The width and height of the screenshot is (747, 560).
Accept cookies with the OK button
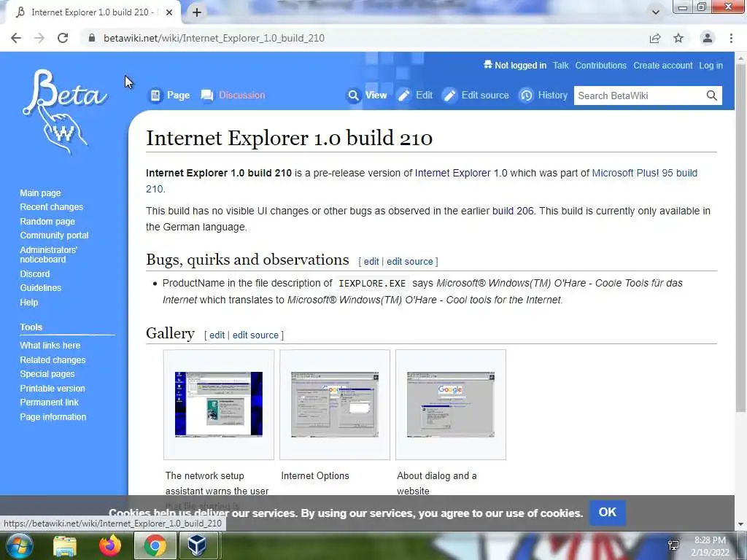[608, 513]
